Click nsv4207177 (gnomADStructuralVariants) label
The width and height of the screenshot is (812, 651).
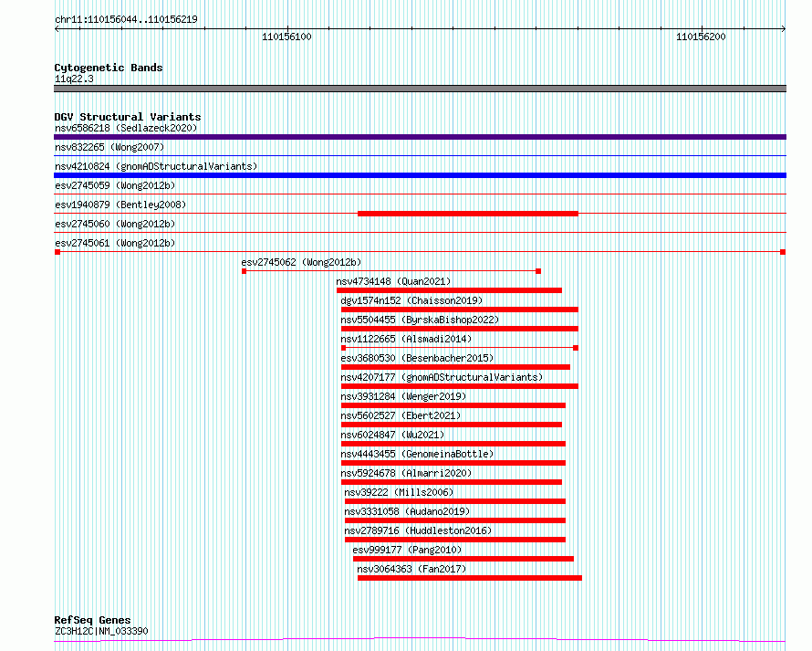click(442, 377)
